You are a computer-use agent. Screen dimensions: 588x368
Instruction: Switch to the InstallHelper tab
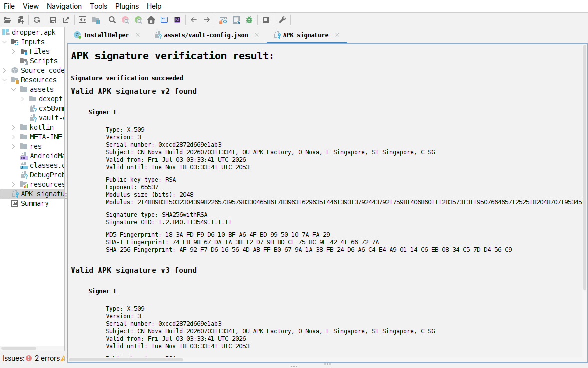point(106,35)
